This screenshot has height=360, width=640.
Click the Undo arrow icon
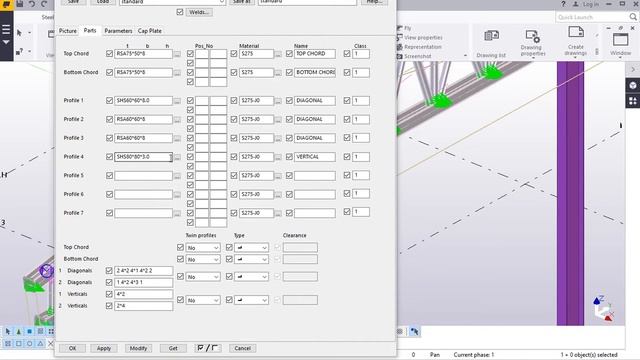[32, 4]
